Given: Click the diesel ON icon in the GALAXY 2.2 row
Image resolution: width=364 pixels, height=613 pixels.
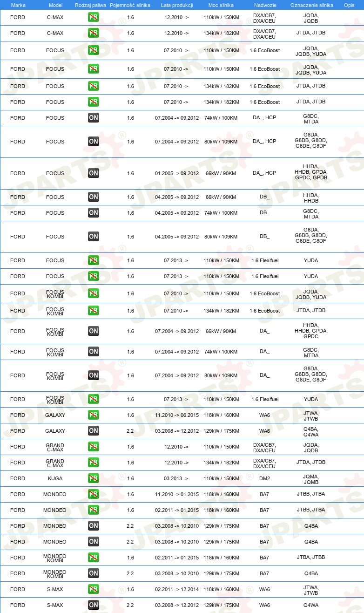Looking at the screenshot, I should (x=94, y=431).
